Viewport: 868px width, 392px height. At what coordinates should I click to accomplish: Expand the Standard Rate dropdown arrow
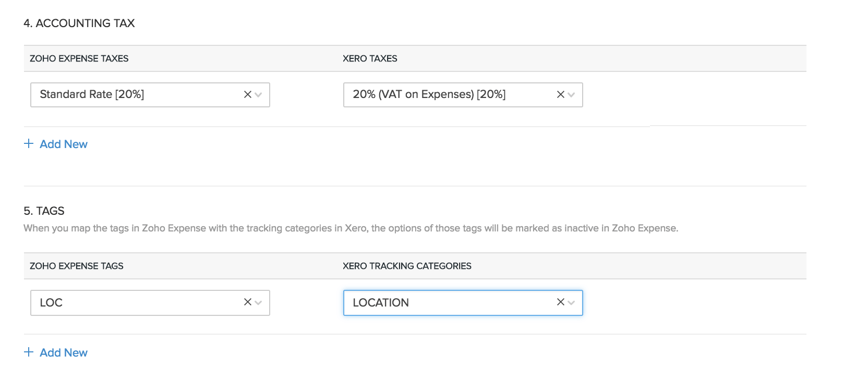coord(258,95)
